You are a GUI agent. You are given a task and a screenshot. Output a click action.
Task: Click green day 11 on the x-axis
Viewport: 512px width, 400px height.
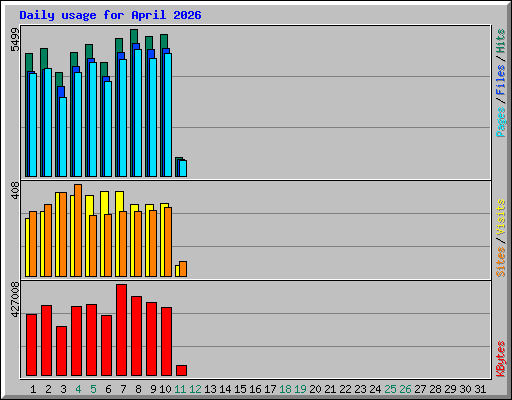point(180,389)
